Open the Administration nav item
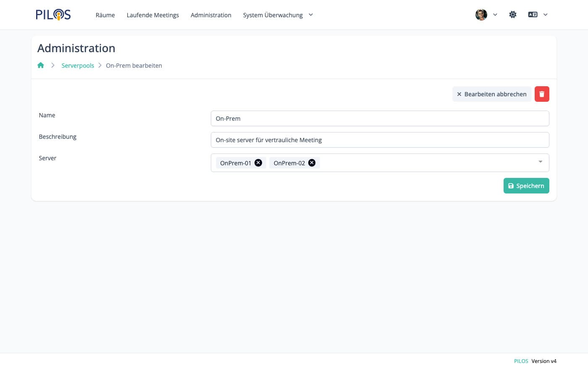Viewport: 588px width, 368px height. (211, 15)
